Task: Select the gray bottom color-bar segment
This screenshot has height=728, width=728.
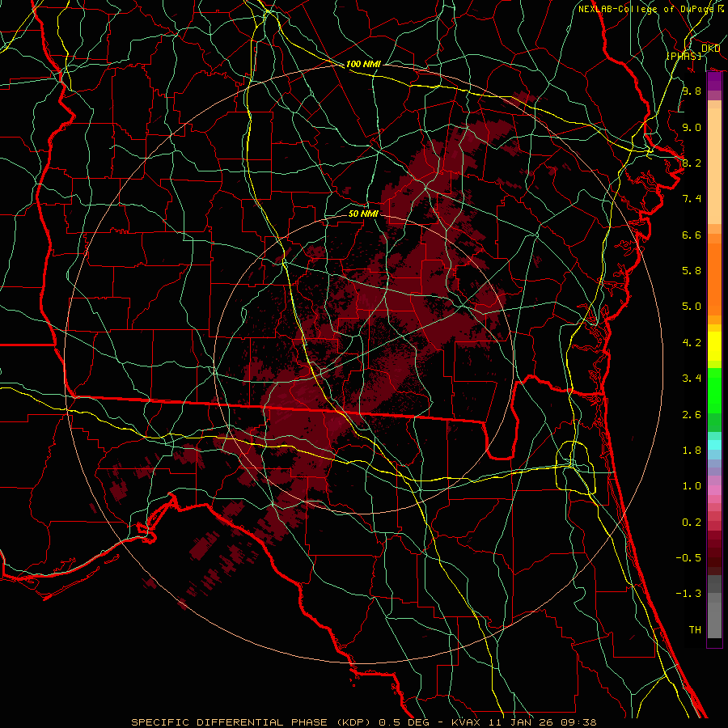Action: [x=714, y=620]
